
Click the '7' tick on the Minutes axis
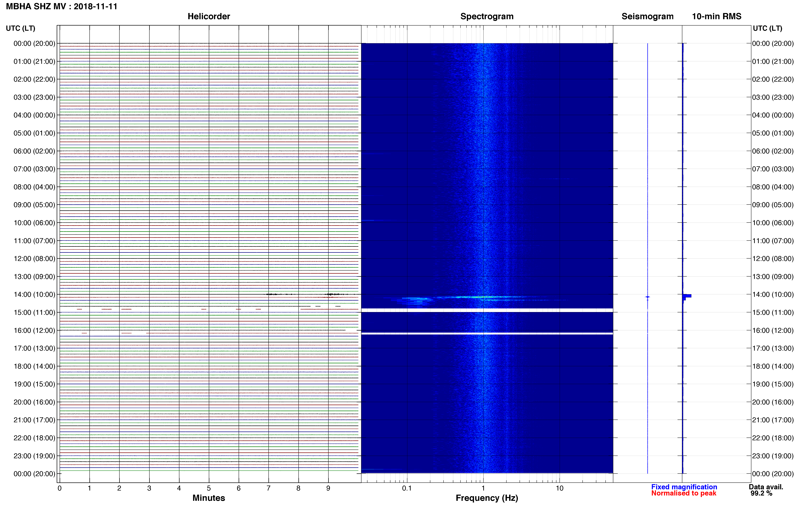[269, 488]
